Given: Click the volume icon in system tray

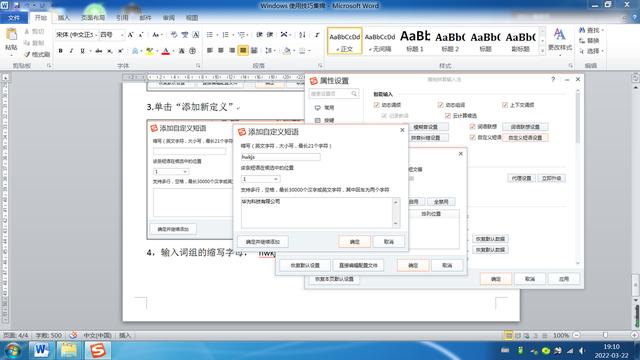Looking at the screenshot, I should click(x=582, y=351).
